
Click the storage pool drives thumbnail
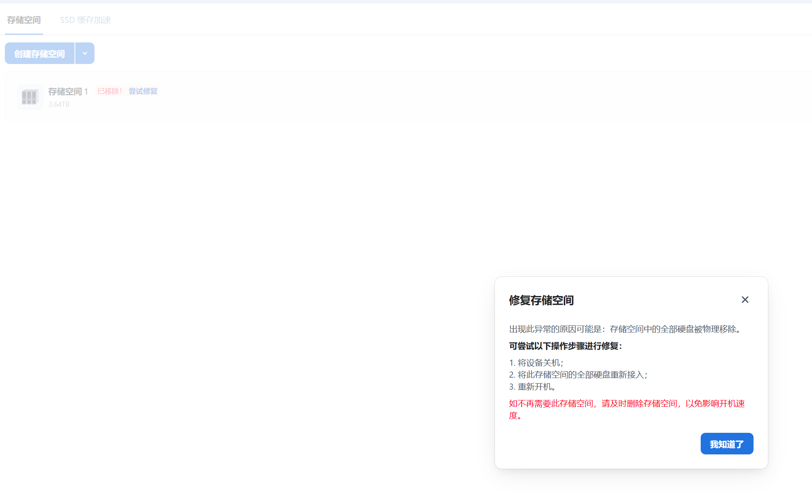click(x=30, y=97)
